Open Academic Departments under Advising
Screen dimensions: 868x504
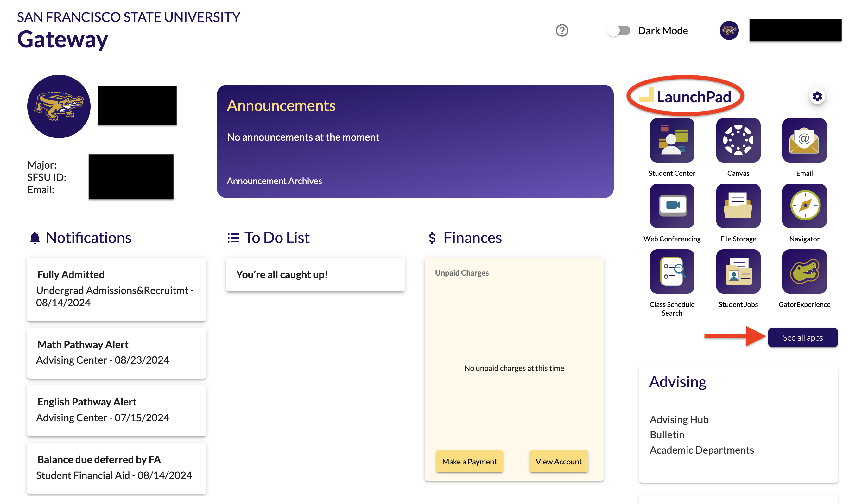click(x=701, y=450)
